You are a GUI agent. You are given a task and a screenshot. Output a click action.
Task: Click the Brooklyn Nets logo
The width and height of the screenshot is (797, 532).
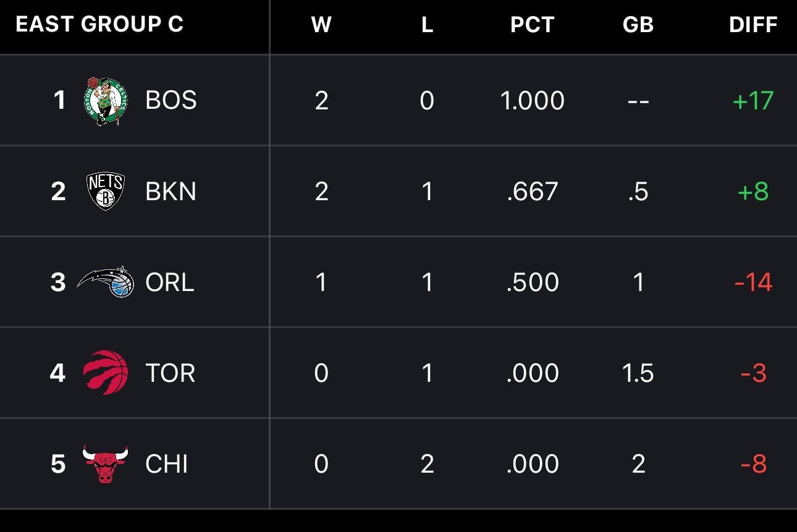tap(106, 191)
